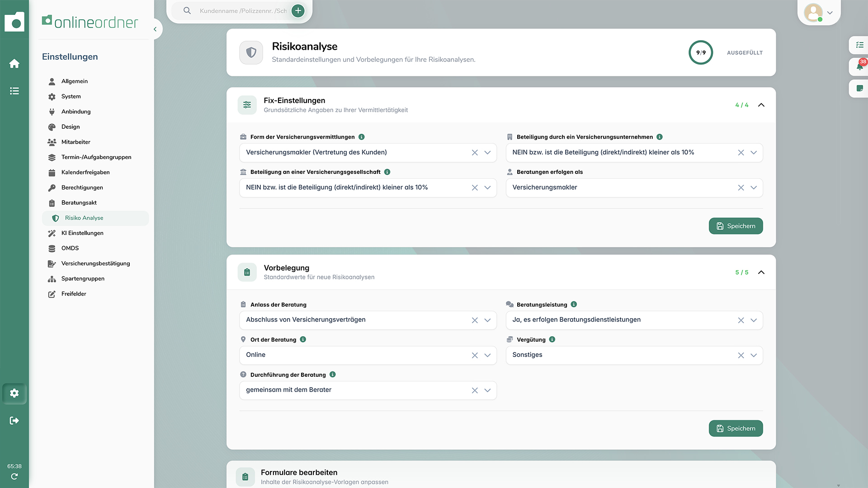Click the onlineordner logo

[x=90, y=22]
